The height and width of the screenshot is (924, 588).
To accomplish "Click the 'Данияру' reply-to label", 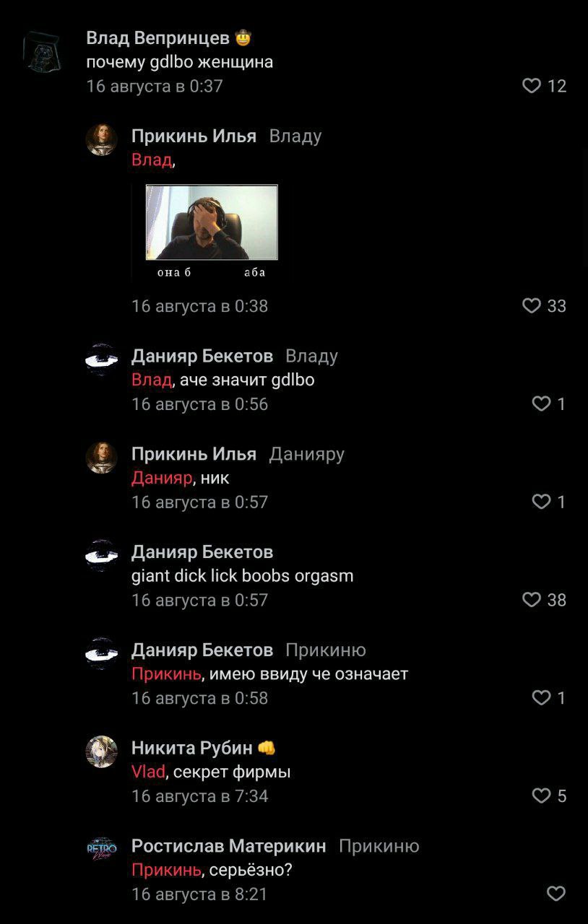I will point(306,454).
